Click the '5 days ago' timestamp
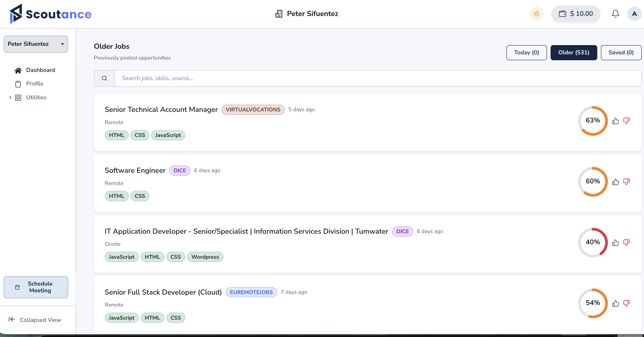 [301, 109]
